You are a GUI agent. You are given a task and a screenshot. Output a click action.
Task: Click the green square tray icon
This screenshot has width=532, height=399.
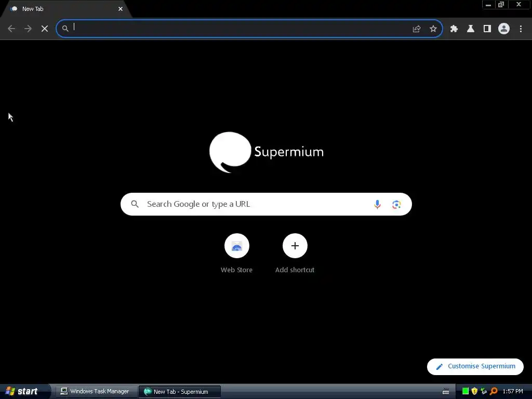(465, 391)
